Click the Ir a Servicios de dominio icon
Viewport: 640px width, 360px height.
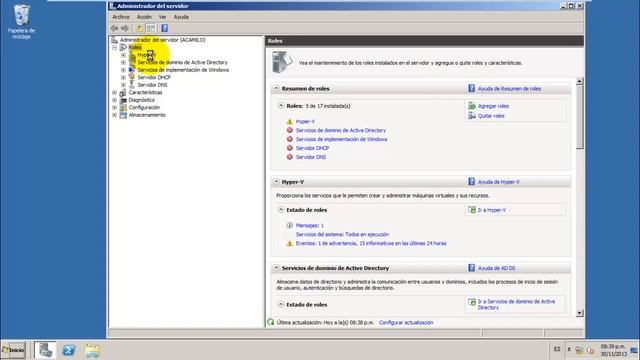coord(472,302)
